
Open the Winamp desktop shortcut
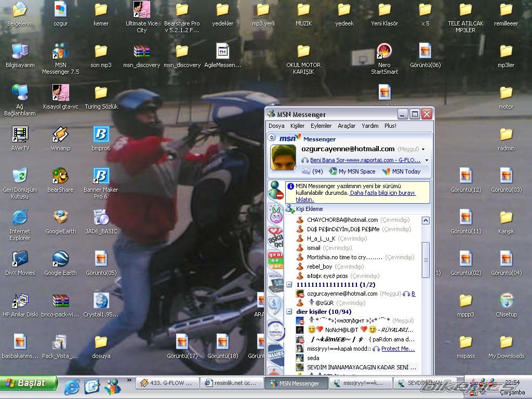tap(60, 139)
